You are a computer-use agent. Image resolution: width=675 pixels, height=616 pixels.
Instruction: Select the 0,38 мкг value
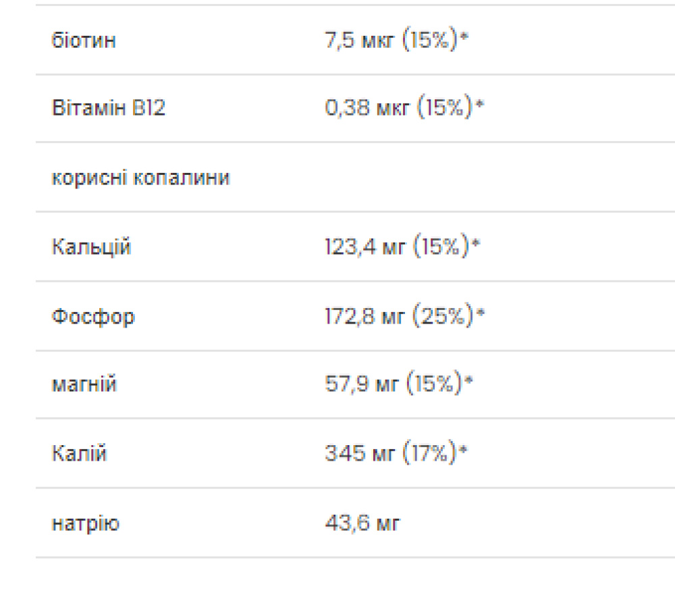pos(368,108)
